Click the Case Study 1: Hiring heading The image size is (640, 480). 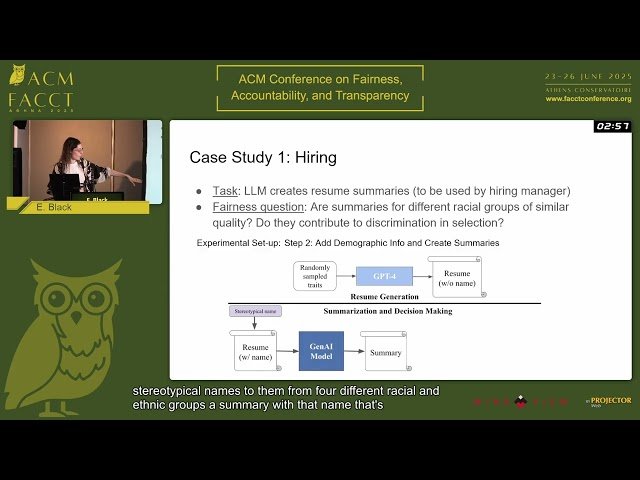(x=263, y=157)
